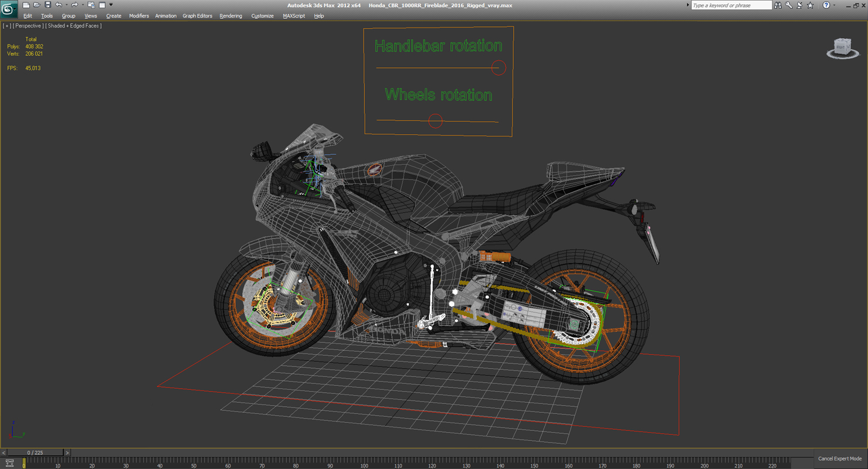Open the Customize menu

tap(263, 16)
